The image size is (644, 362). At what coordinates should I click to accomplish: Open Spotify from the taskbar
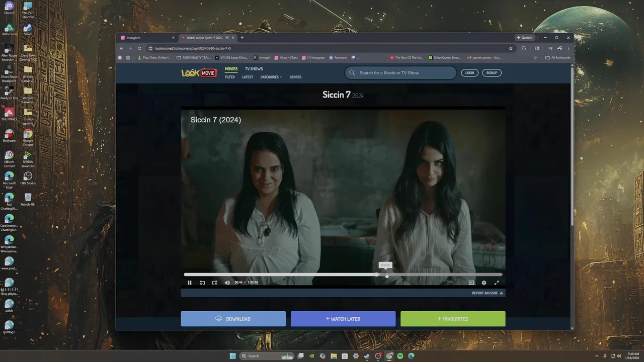click(x=400, y=356)
